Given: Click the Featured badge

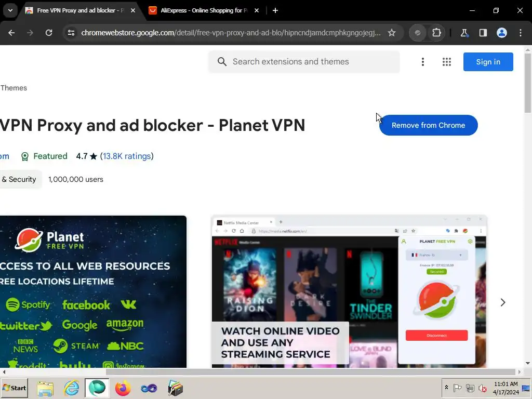Looking at the screenshot, I should 44,156.
